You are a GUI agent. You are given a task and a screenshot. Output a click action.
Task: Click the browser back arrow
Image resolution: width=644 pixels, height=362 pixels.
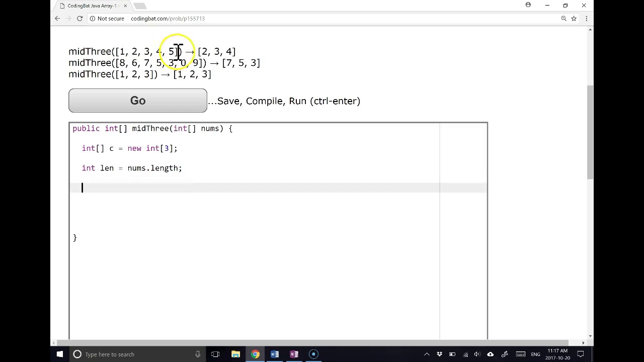(57, 19)
